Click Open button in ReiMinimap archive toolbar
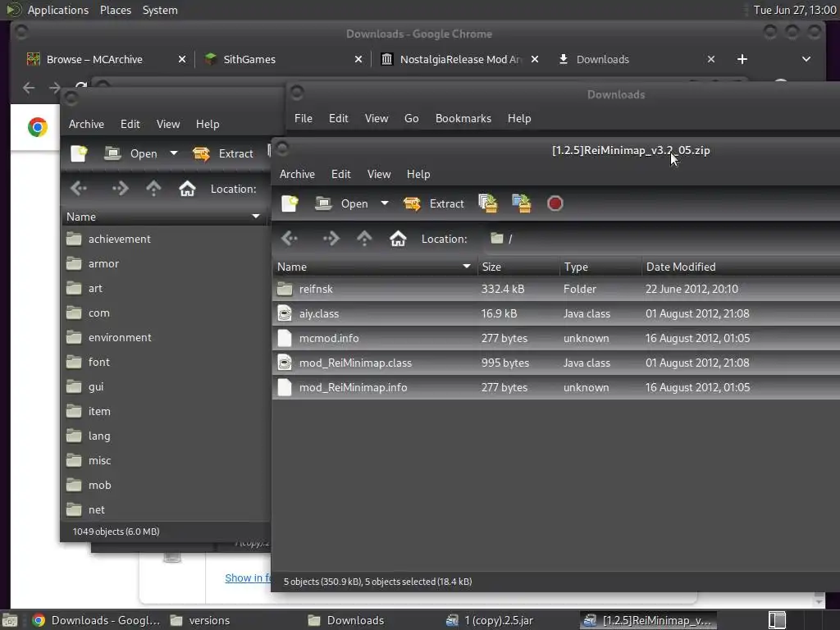The width and height of the screenshot is (840, 630). (x=342, y=203)
